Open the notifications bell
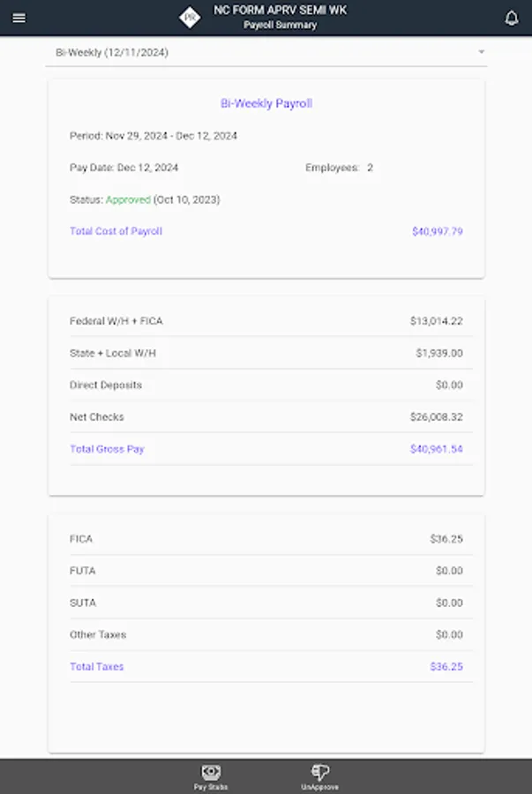The image size is (532, 794). [512, 18]
